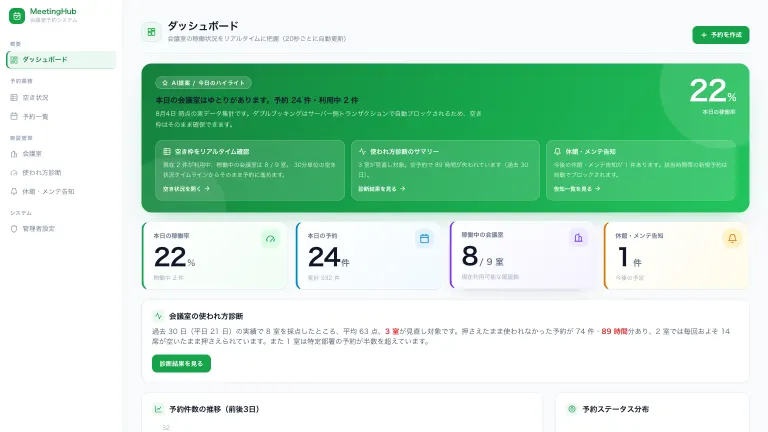Click the 32 axis label on chart

[x=166, y=428]
